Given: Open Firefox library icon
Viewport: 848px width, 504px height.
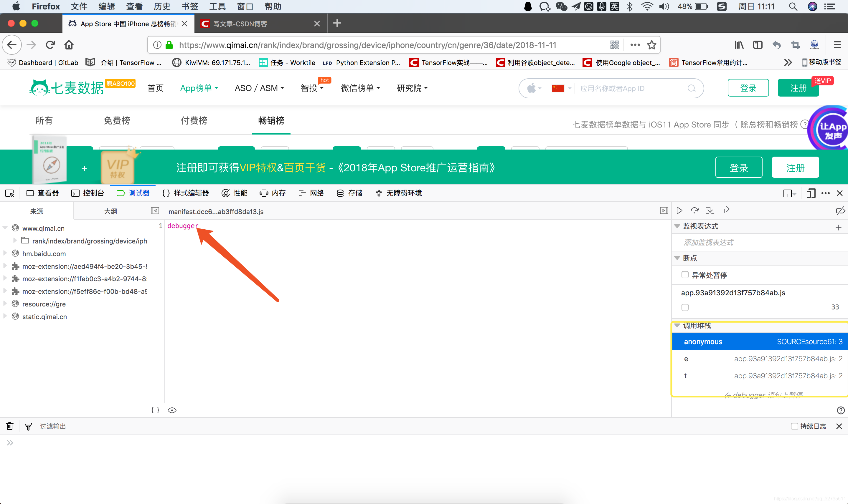Looking at the screenshot, I should click(739, 45).
